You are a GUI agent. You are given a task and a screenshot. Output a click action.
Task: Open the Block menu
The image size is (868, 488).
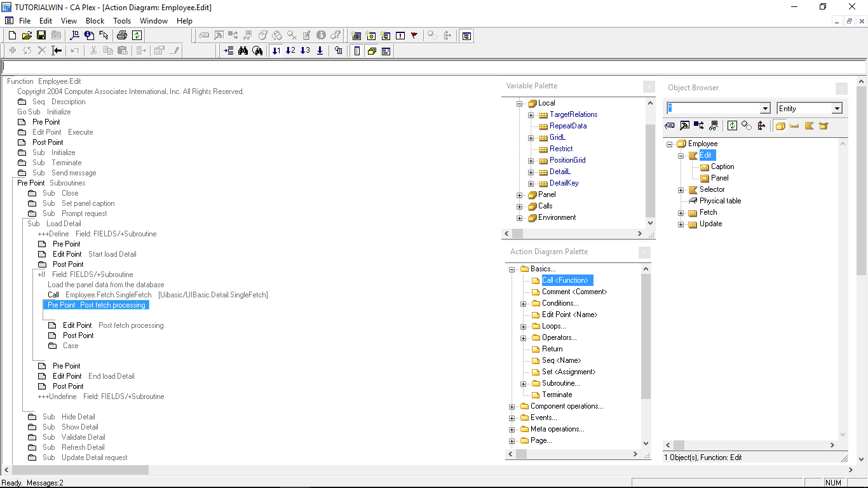point(95,20)
